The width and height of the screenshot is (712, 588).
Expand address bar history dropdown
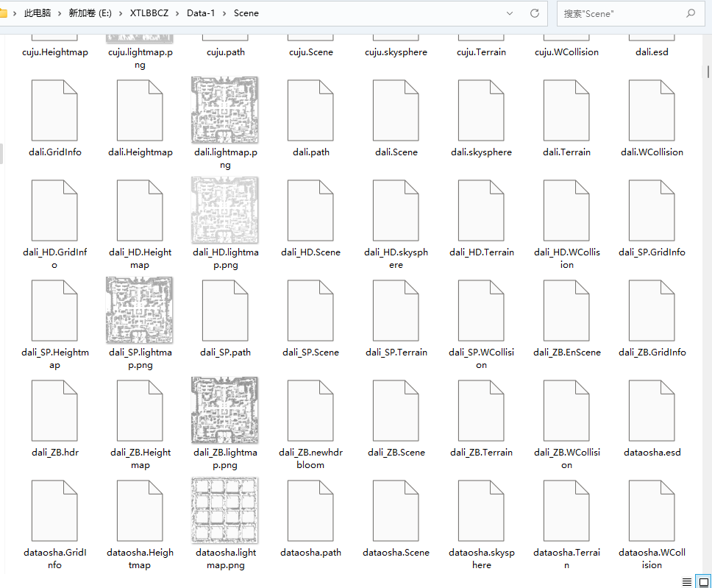pos(510,13)
